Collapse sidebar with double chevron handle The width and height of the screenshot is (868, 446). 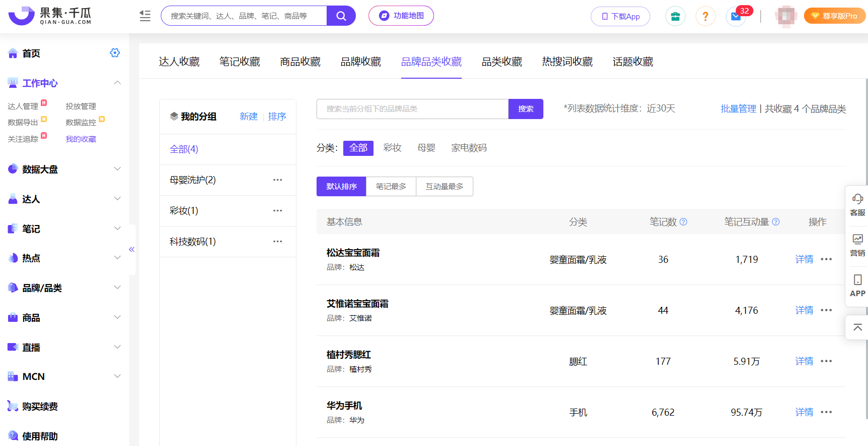(x=132, y=249)
